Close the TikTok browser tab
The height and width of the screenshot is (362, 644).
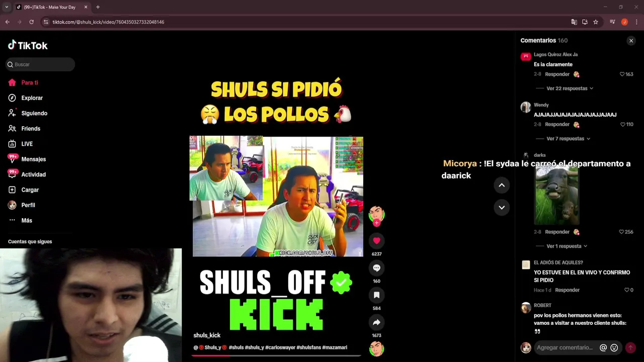pos(86,7)
